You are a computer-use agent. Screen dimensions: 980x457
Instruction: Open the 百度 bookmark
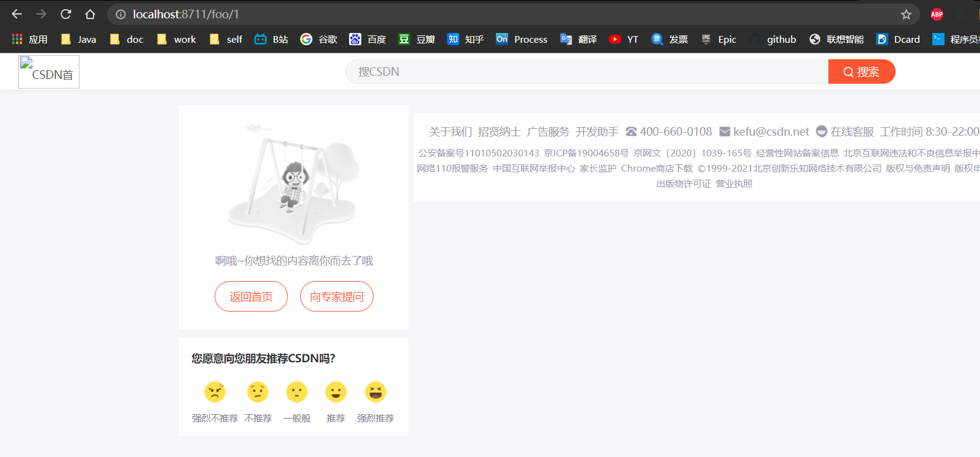click(x=367, y=39)
